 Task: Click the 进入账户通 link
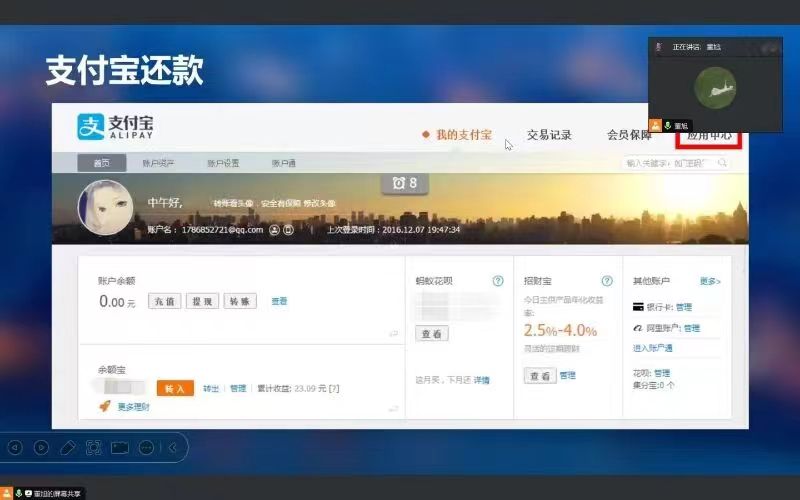653,348
